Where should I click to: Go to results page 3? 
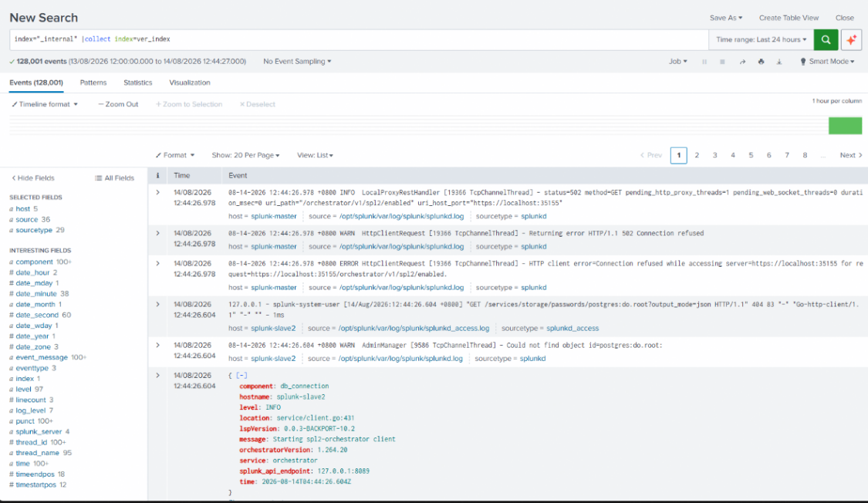click(714, 155)
